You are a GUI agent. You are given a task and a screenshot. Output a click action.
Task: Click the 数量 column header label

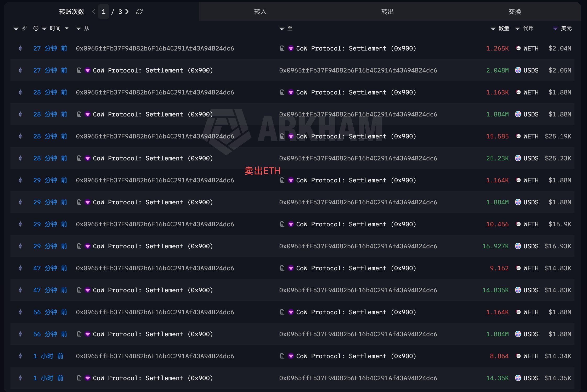click(x=504, y=28)
